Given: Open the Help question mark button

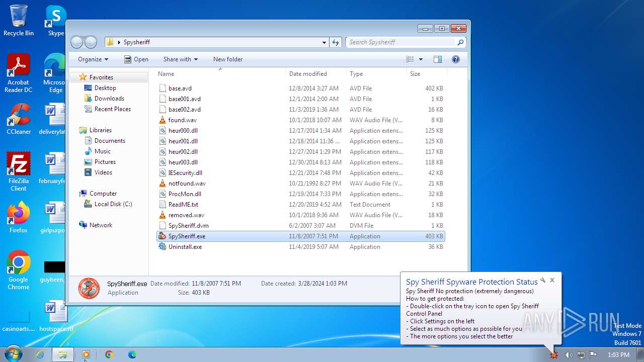Looking at the screenshot, I should [x=456, y=59].
